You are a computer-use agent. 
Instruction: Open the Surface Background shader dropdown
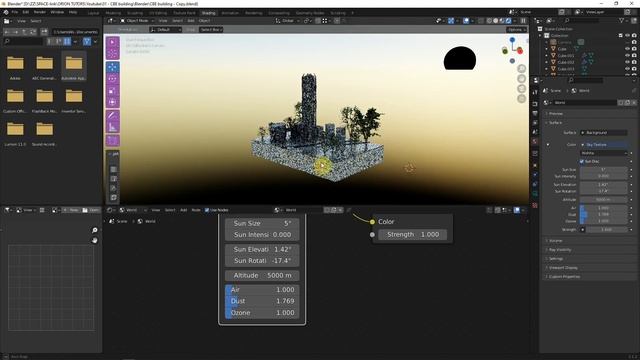click(x=603, y=133)
